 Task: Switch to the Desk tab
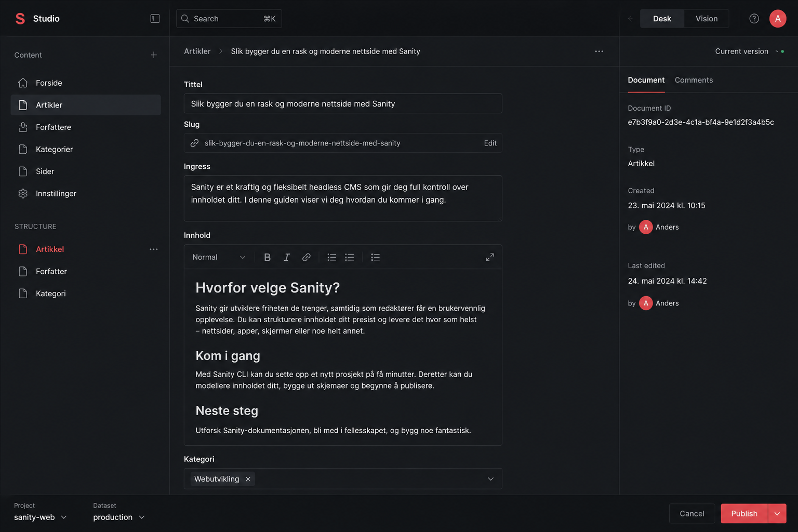click(662, 19)
